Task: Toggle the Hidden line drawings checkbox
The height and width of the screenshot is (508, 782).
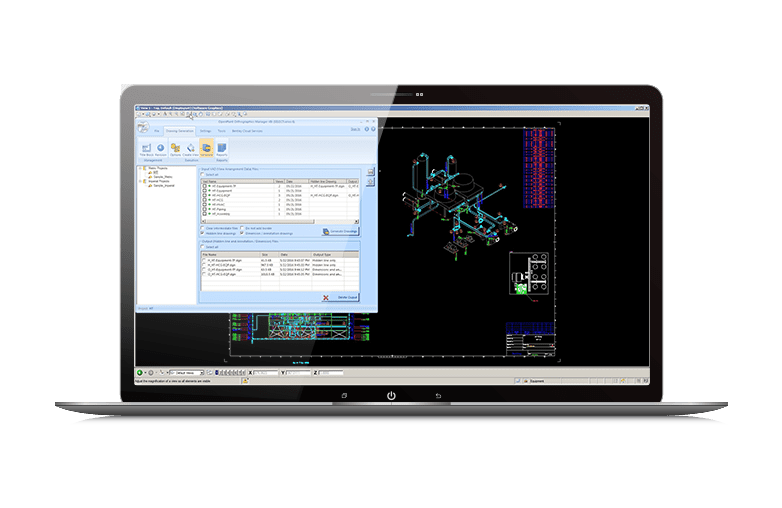Action: pos(204,233)
